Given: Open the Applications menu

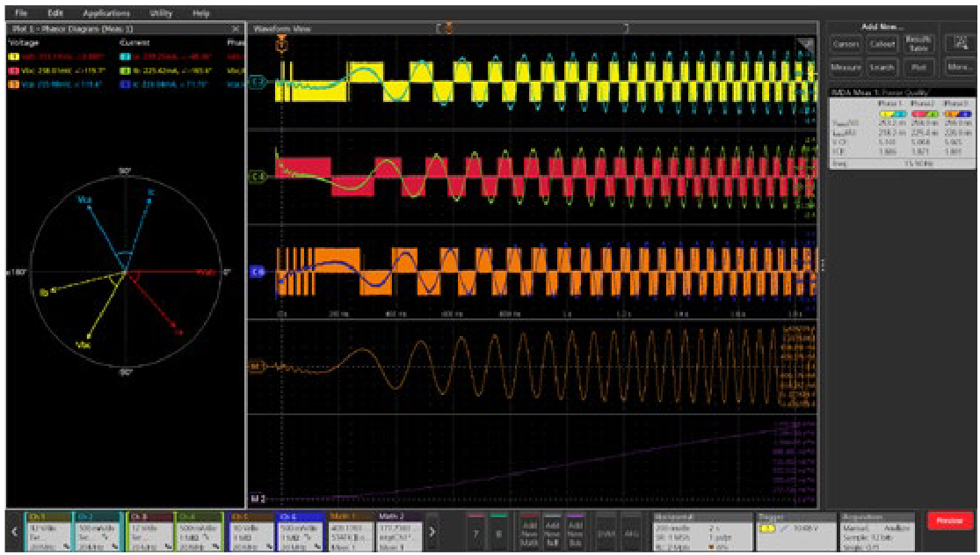Looking at the screenshot, I should pyautogui.click(x=106, y=13).
